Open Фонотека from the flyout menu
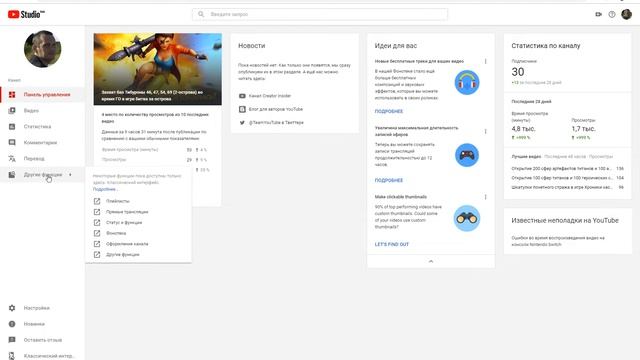The height and width of the screenshot is (360, 640). coord(116,233)
